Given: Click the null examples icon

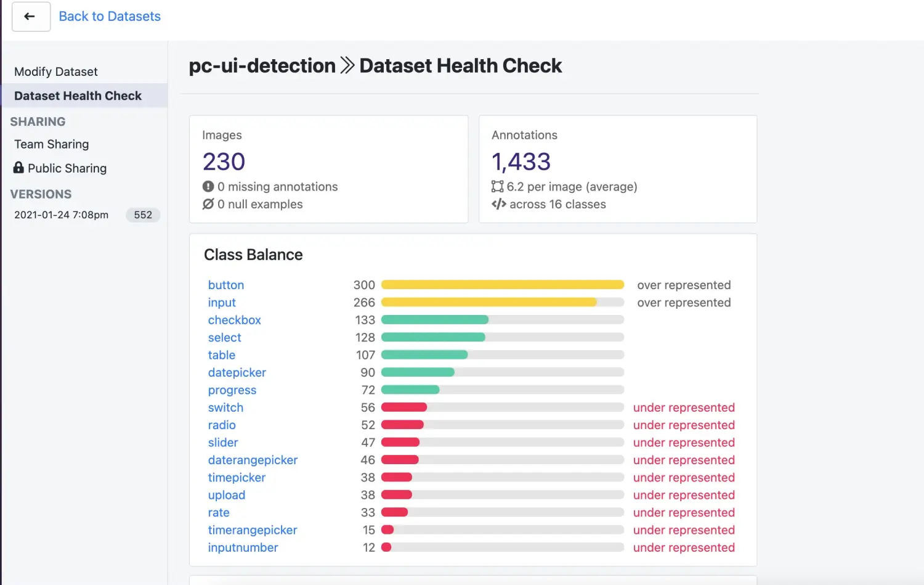Looking at the screenshot, I should coord(208,204).
